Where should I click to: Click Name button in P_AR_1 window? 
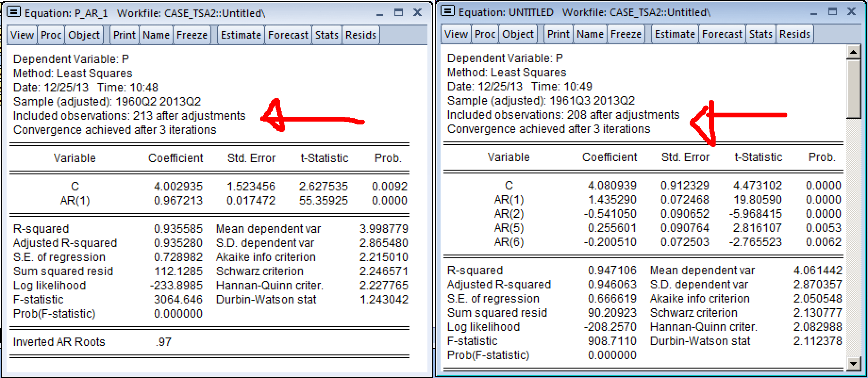point(156,35)
